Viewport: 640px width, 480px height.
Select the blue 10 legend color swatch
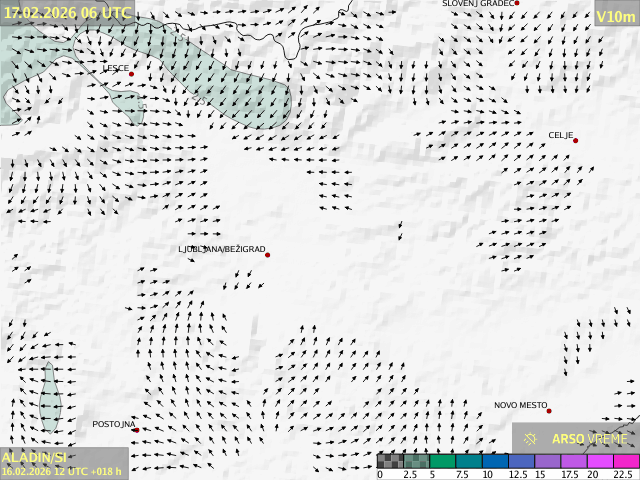coord(494,461)
